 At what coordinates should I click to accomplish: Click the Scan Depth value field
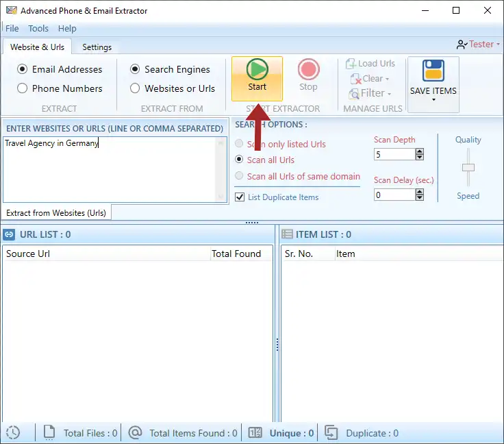394,154
